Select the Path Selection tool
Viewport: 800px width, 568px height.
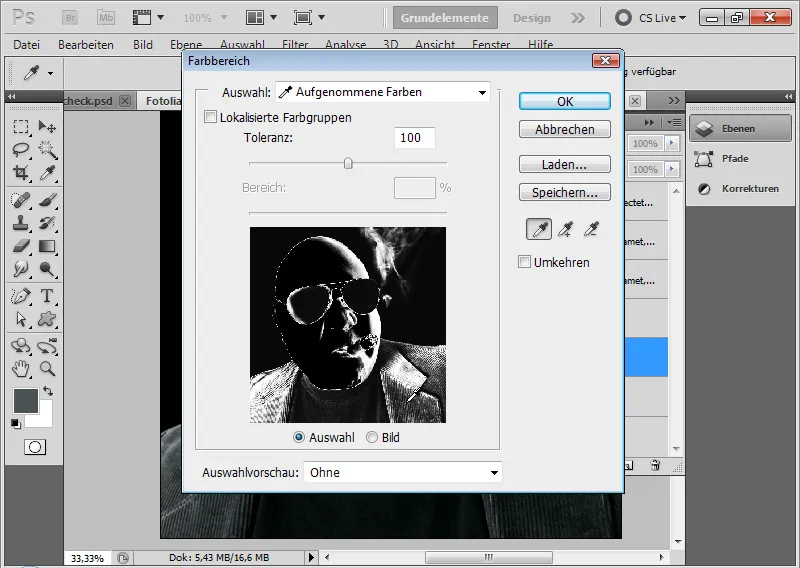(x=21, y=319)
